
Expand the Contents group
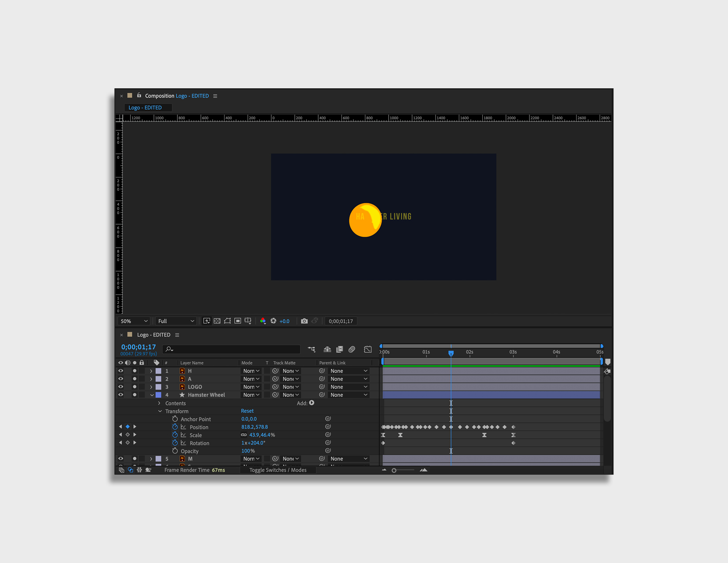pyautogui.click(x=159, y=403)
